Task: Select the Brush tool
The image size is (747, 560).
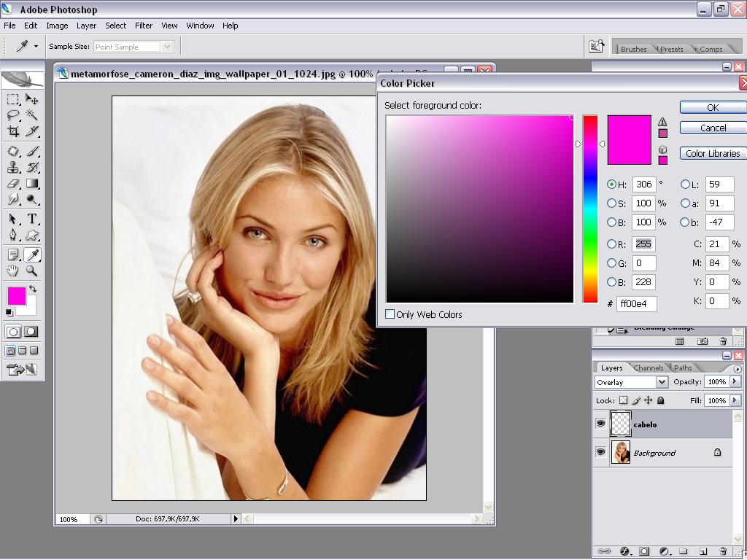Action: 32,152
